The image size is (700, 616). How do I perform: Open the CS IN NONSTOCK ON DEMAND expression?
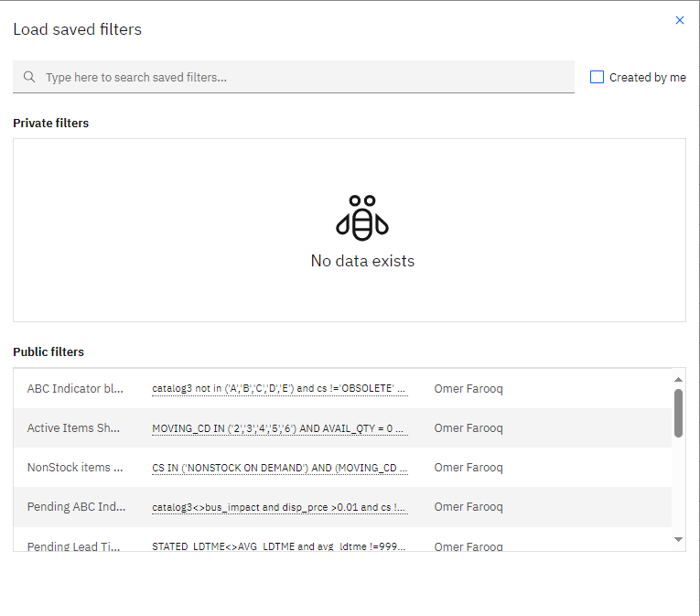click(279, 468)
